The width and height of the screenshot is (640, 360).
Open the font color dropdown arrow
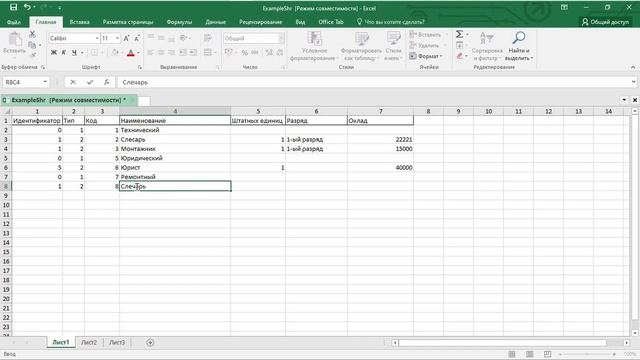[138, 52]
